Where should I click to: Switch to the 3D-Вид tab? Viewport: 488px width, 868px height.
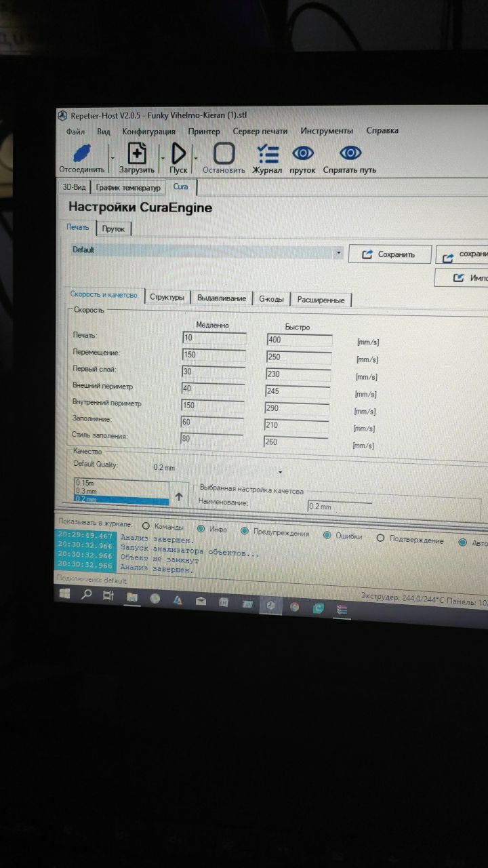click(75, 186)
